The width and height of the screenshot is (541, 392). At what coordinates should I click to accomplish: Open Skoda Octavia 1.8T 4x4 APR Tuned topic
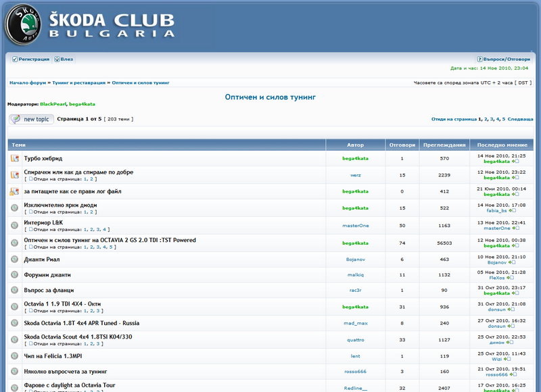82,323
